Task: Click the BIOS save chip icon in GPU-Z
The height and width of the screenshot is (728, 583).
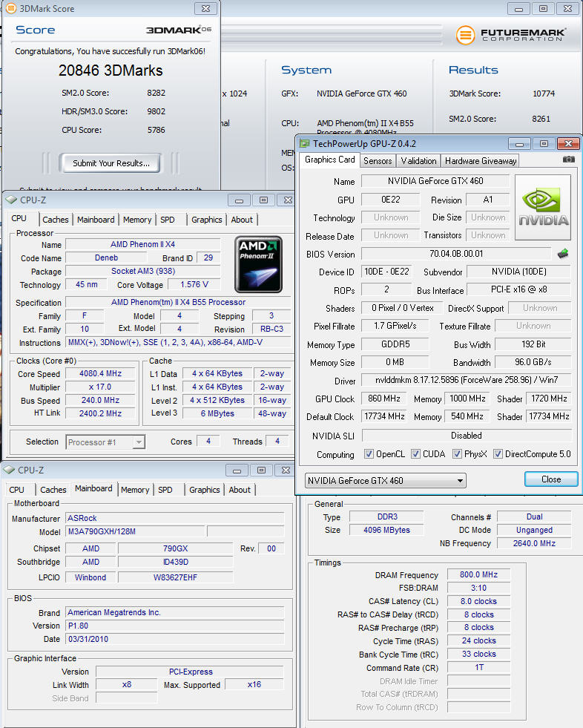Action: [x=562, y=254]
